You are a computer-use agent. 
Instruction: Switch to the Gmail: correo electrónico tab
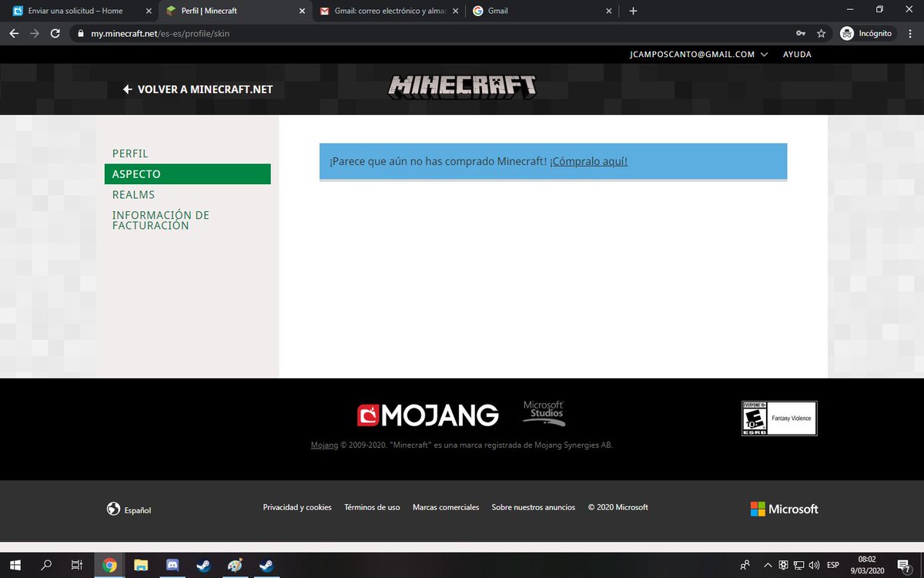[389, 11]
